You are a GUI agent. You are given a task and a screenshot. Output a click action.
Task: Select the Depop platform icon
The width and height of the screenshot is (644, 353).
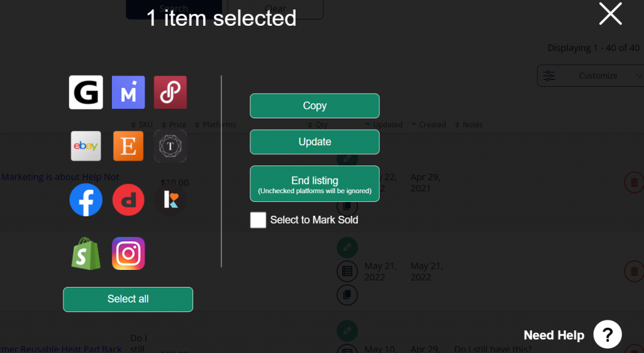click(128, 199)
